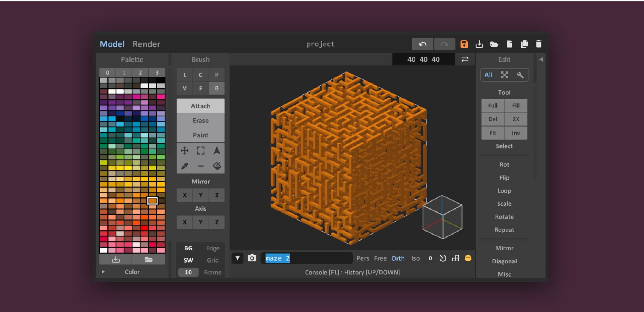Expand the Loop section
Image resolution: width=644 pixels, height=312 pixels.
click(504, 191)
